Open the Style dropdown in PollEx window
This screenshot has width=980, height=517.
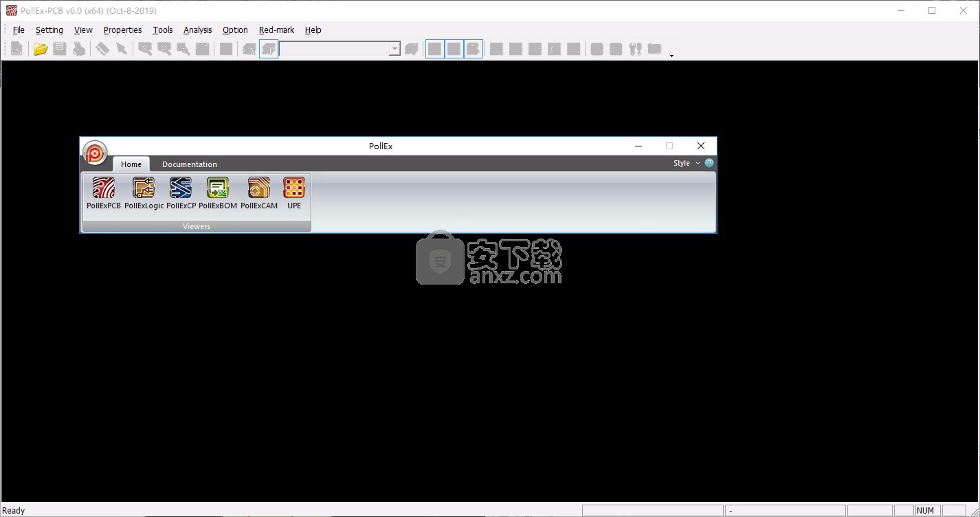(687, 163)
